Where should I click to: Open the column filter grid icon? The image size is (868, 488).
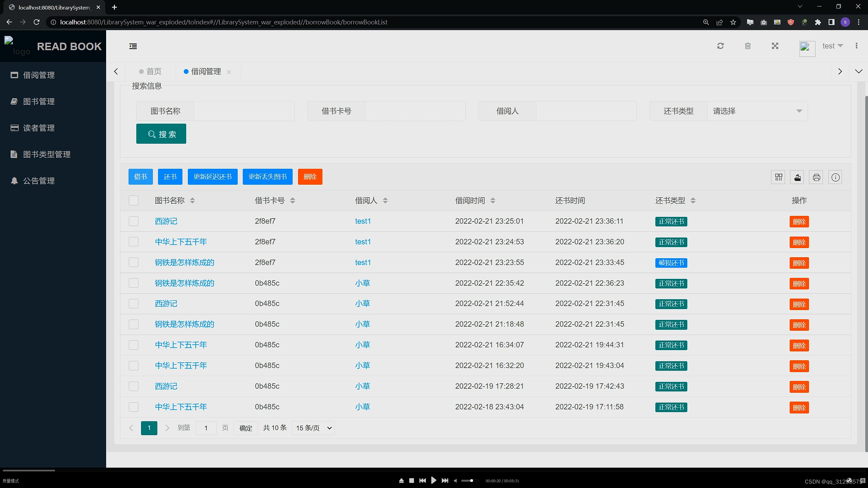pos(778,177)
